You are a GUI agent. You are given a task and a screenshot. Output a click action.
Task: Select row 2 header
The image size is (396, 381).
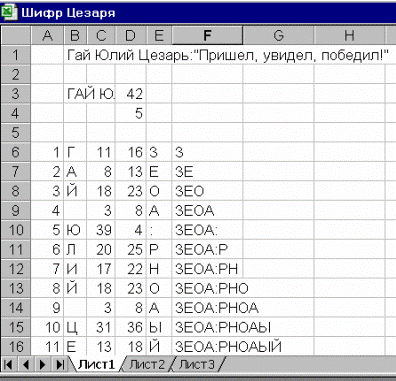pos(16,75)
